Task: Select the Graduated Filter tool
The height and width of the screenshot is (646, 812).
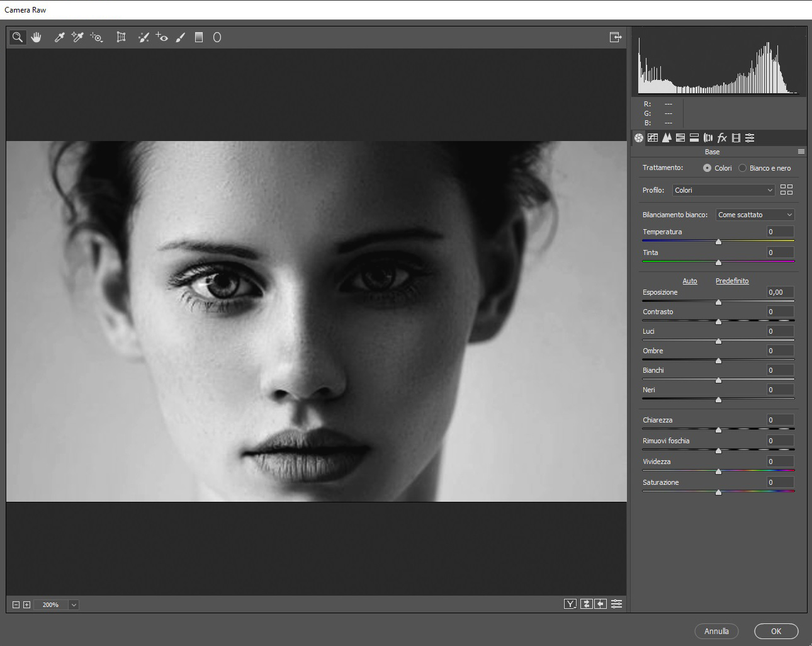Action: coord(199,37)
